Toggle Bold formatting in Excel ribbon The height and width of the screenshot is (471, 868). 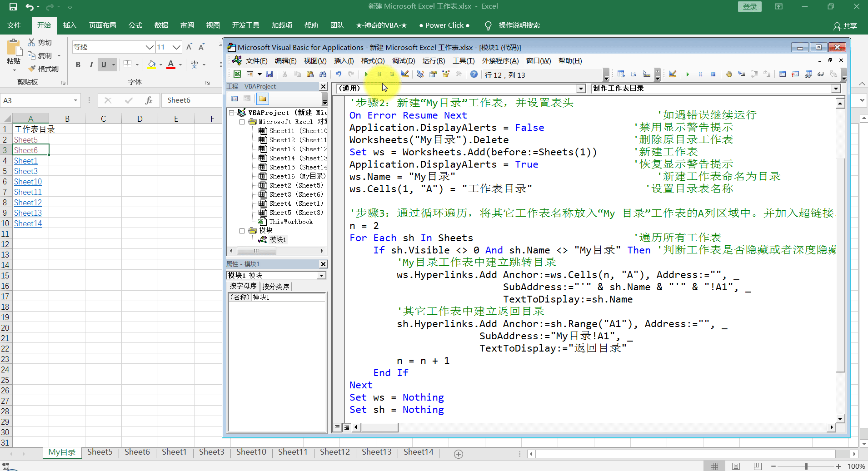(78, 64)
